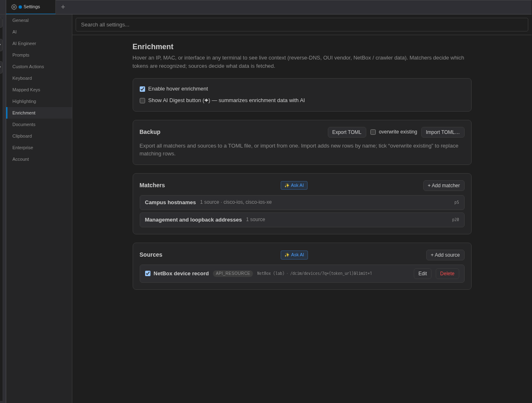Toggle Show AI Digest button checkbox
The width and height of the screenshot is (532, 403).
coord(142,100)
